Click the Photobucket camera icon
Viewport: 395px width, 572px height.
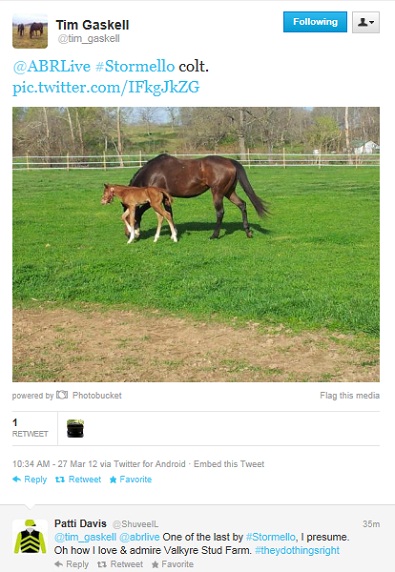(62, 395)
